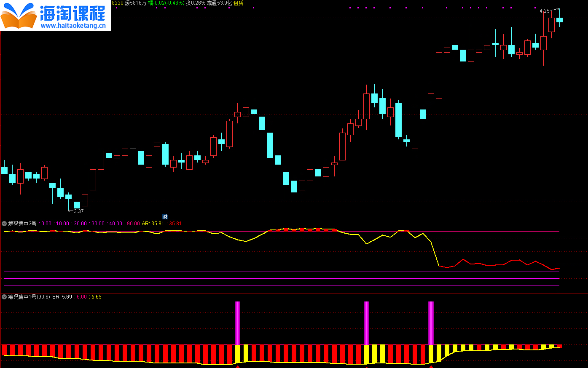Image resolution: width=588 pixels, height=368 pixels.
Task: Click the third magenta signal bar
Action: (431, 323)
